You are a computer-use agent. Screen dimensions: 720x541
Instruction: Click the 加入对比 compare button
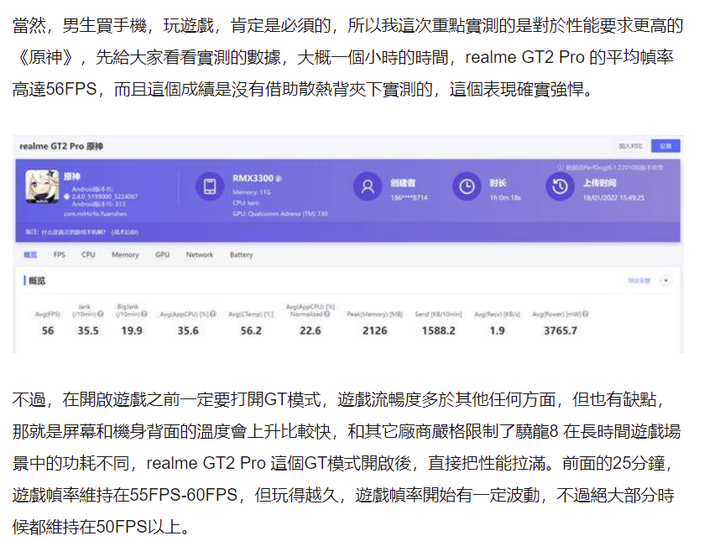click(630, 146)
